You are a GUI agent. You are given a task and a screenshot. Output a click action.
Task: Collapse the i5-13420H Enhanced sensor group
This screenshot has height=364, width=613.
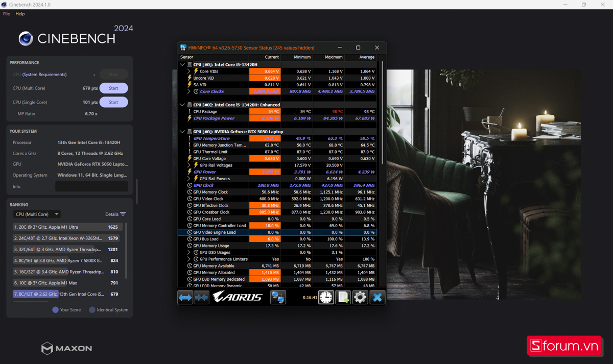point(183,105)
